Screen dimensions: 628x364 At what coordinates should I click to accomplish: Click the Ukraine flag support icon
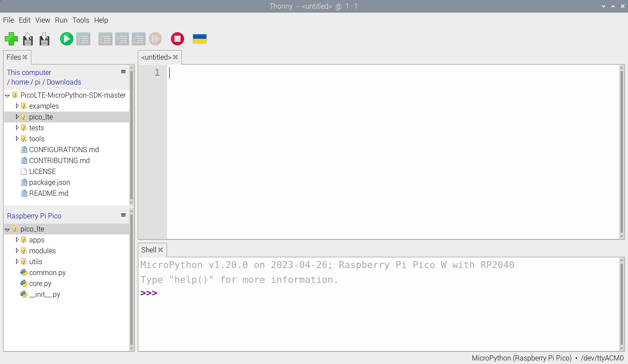pyautogui.click(x=200, y=39)
